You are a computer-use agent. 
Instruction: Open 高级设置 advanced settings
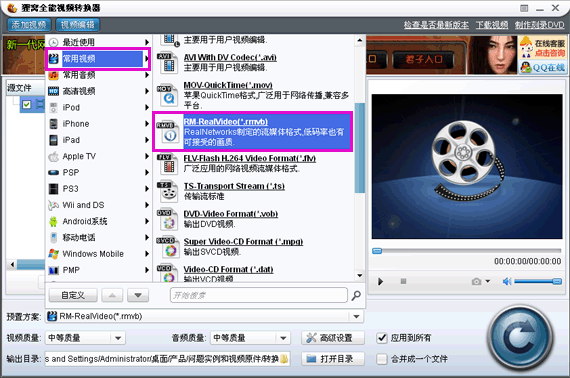click(333, 338)
